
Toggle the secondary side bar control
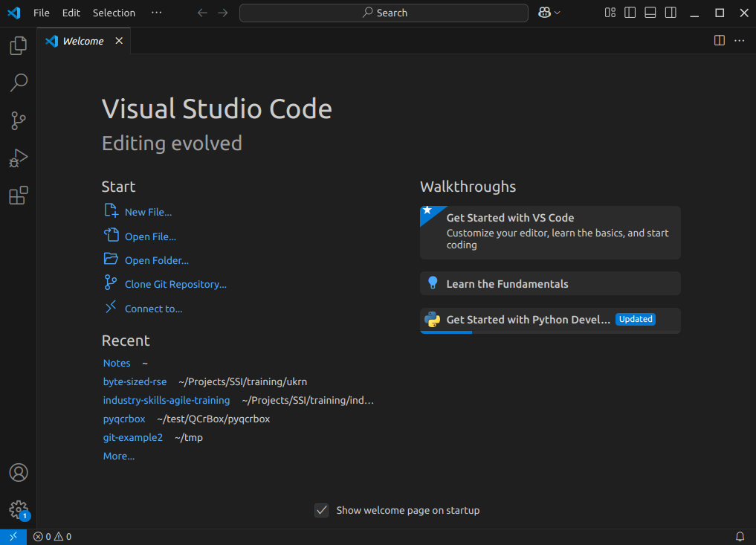pyautogui.click(x=670, y=13)
